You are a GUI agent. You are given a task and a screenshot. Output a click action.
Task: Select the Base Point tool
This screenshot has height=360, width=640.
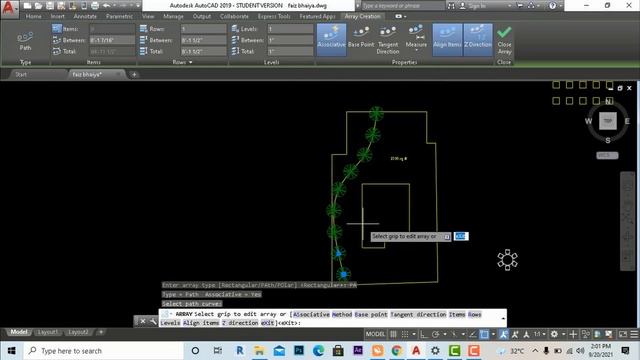361,38
